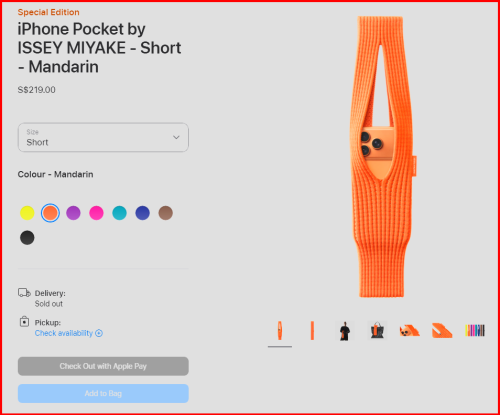The height and width of the screenshot is (415, 500).
Task: Choose the pink colour option
Action: click(96, 213)
